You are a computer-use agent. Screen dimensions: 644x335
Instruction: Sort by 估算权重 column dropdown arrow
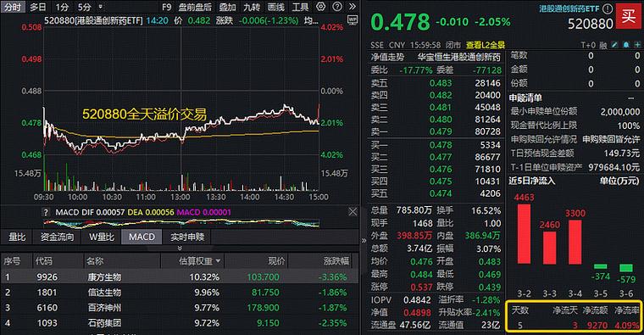click(218, 261)
